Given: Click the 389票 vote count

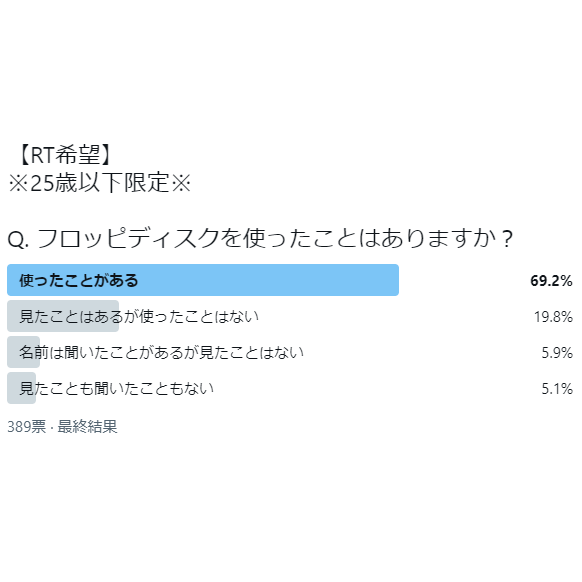Looking at the screenshot, I should [27, 426].
